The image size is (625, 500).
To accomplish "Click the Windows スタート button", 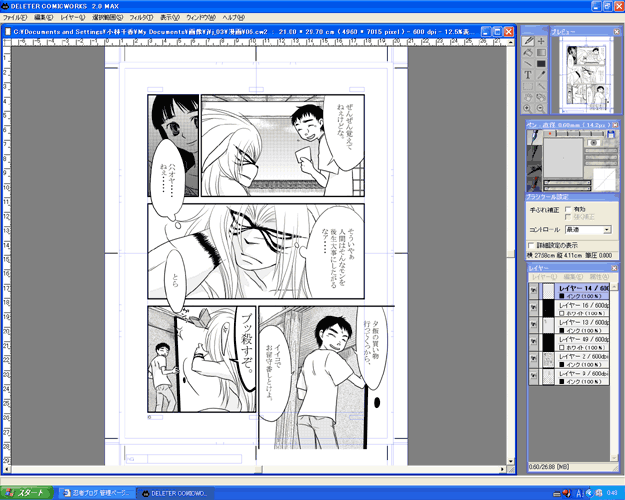I will pos(26,493).
